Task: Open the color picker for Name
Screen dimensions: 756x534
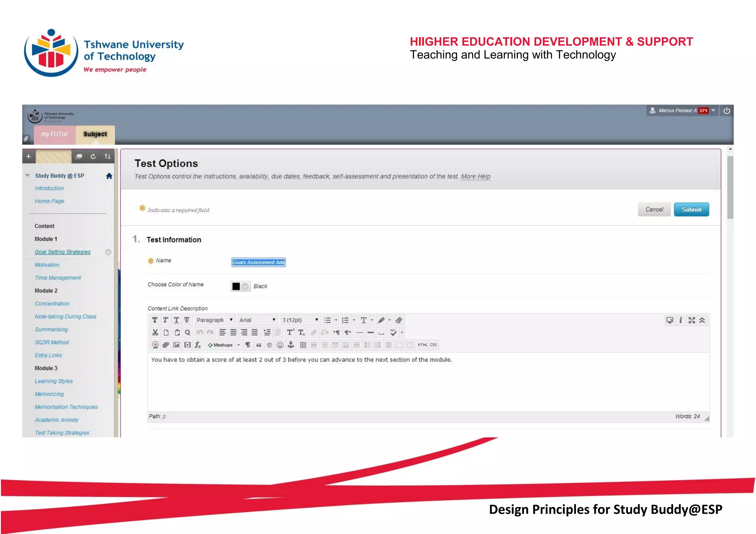Action: tap(240, 286)
